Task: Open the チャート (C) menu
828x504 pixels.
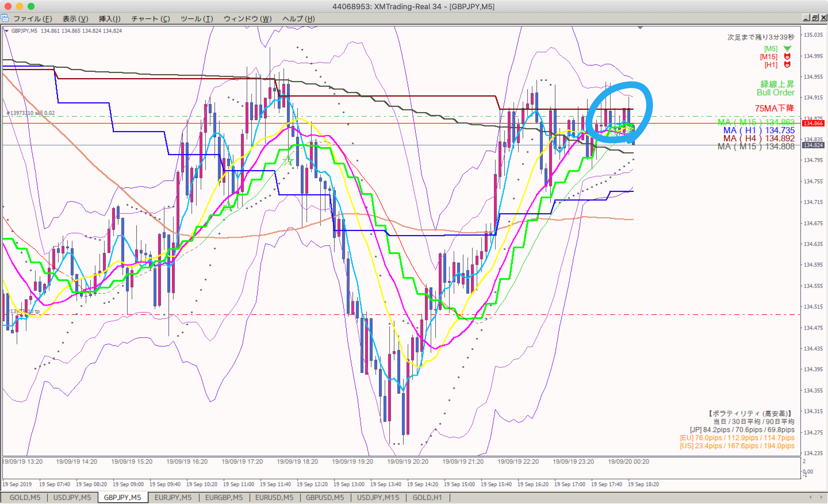Action: coord(151,19)
